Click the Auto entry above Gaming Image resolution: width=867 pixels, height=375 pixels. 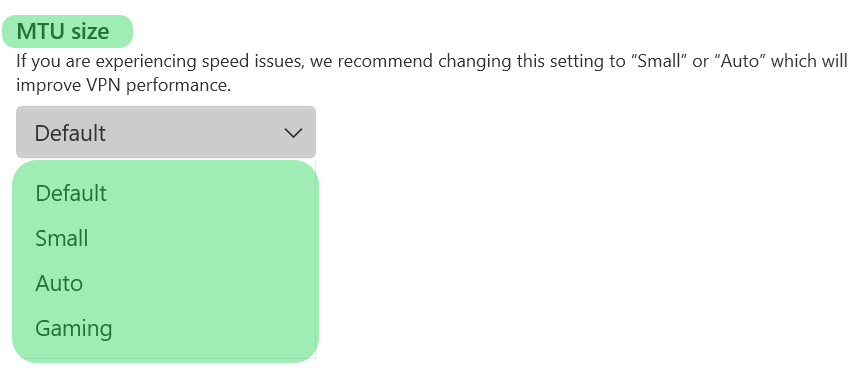click(x=165, y=284)
